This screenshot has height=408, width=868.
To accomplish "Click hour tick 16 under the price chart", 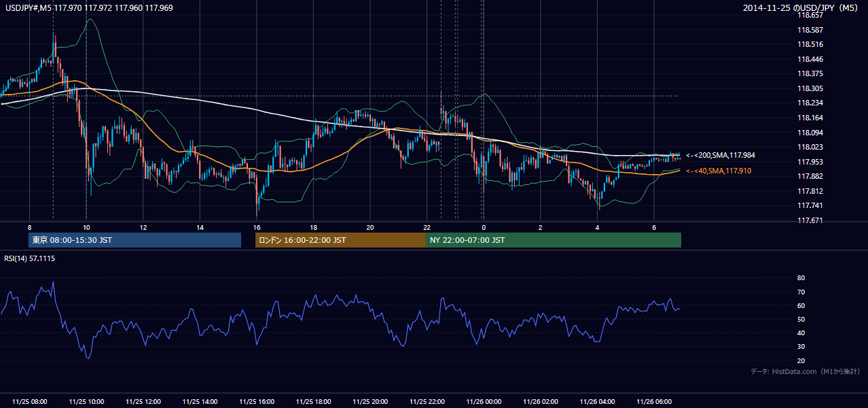I will point(257,227).
